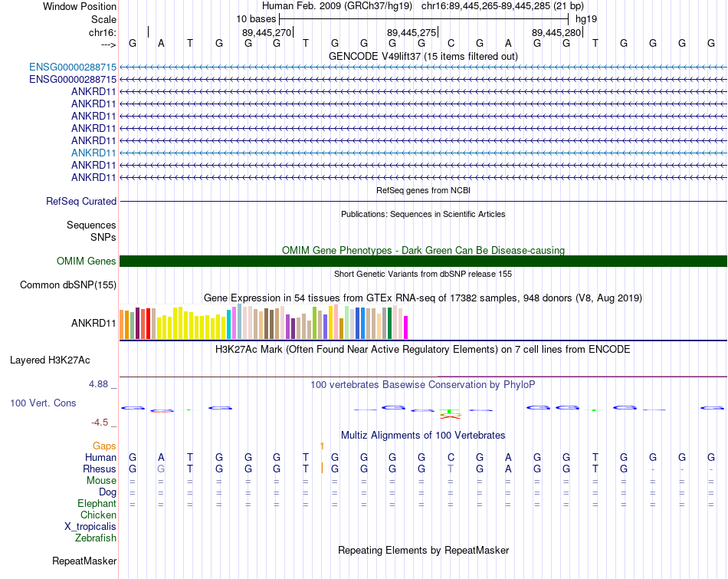
Task: Click the H3K27Ac Mark track title
Action: [423, 350]
